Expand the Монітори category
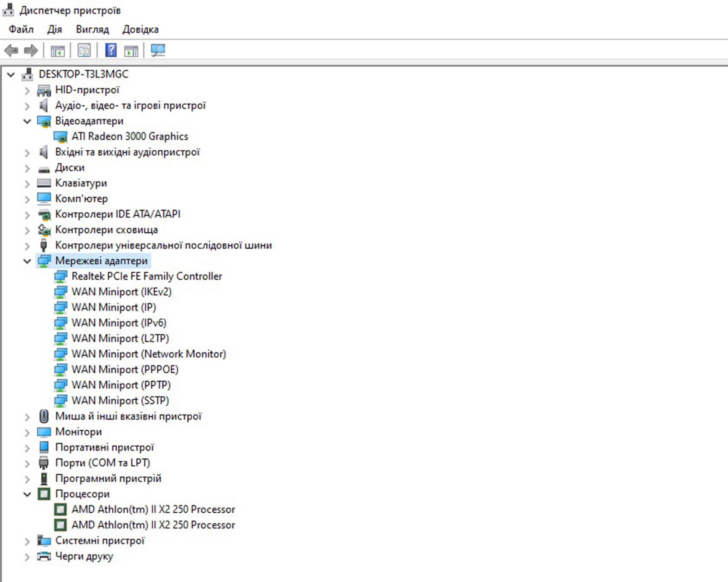728x582 pixels. (27, 433)
